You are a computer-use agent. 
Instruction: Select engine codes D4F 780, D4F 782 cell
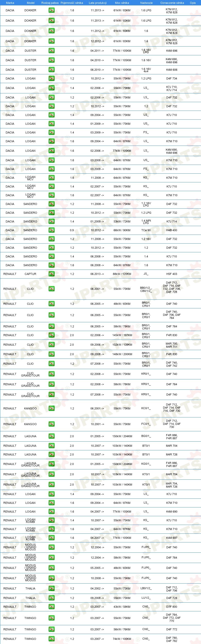[172, 639]
